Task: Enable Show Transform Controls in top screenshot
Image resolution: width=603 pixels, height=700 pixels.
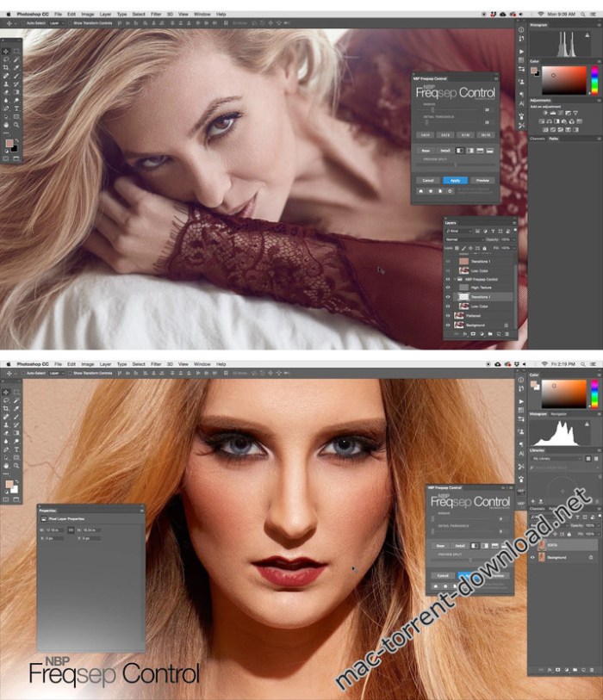Action: coord(70,22)
